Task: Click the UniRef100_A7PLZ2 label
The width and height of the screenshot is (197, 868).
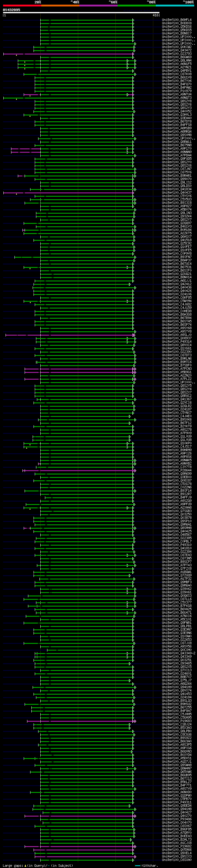Action: 177,379
